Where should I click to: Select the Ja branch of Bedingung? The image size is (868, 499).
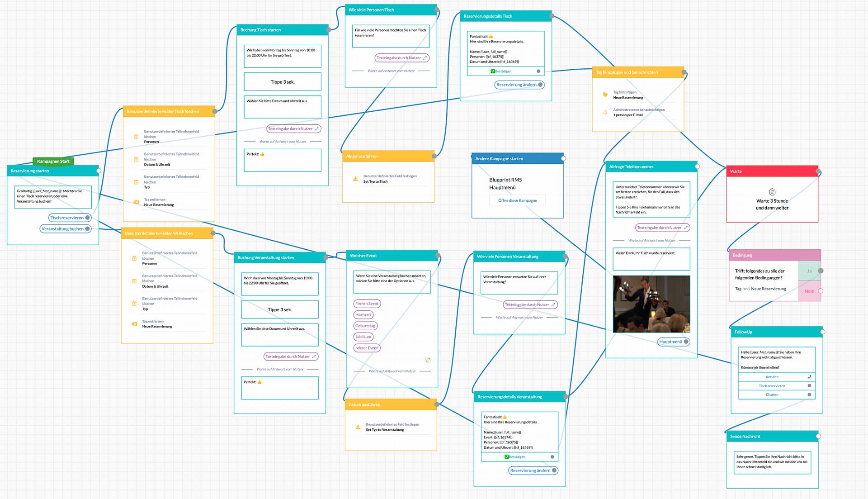click(809, 271)
